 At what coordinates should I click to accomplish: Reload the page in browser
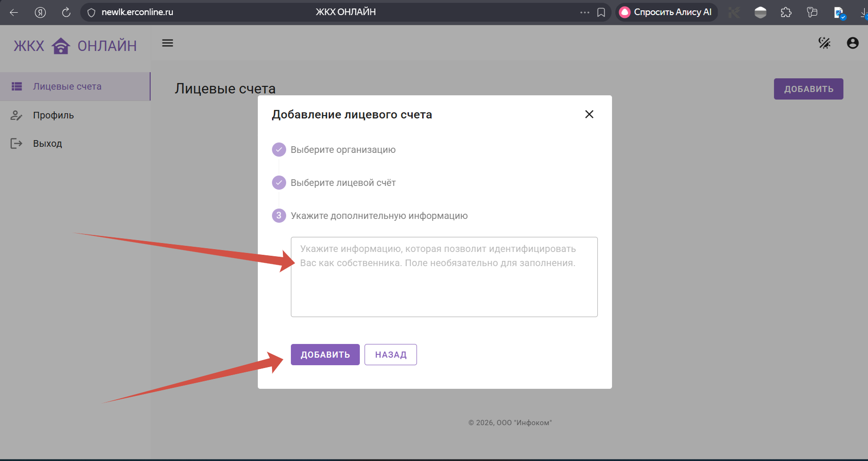pyautogui.click(x=66, y=12)
